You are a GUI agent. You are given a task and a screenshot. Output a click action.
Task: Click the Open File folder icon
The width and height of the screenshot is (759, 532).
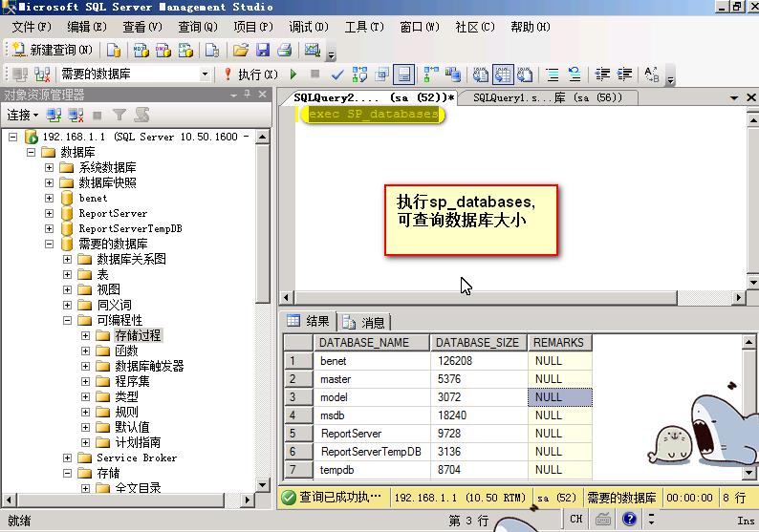[x=241, y=50]
